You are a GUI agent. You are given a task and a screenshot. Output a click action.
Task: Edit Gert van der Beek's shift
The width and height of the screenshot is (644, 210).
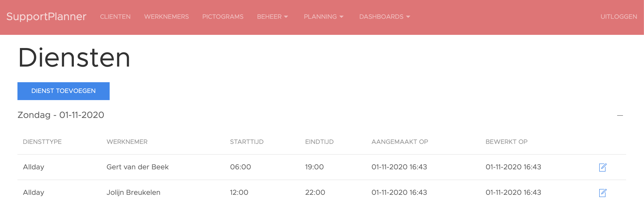603,167
